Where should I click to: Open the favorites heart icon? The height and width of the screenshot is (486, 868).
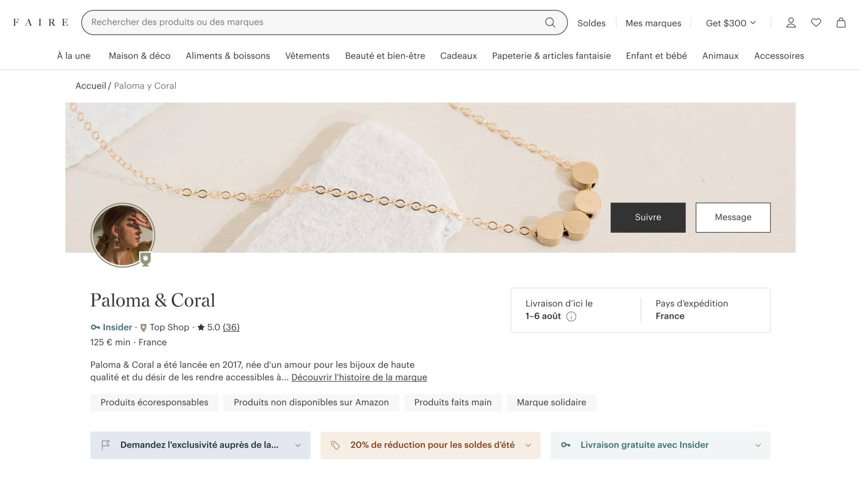816,22
